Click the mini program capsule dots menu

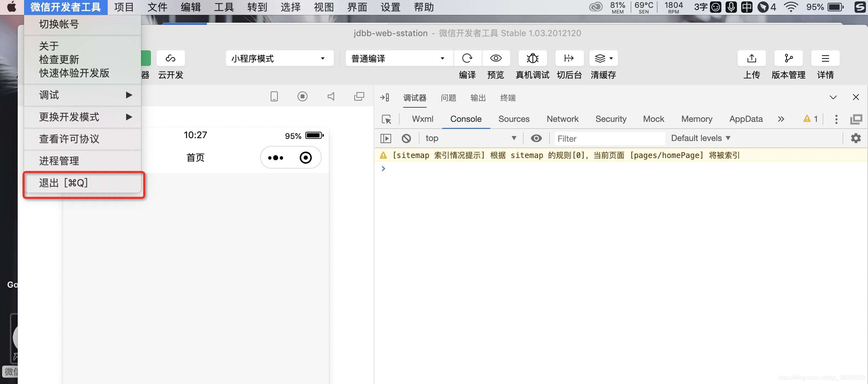[x=276, y=158]
